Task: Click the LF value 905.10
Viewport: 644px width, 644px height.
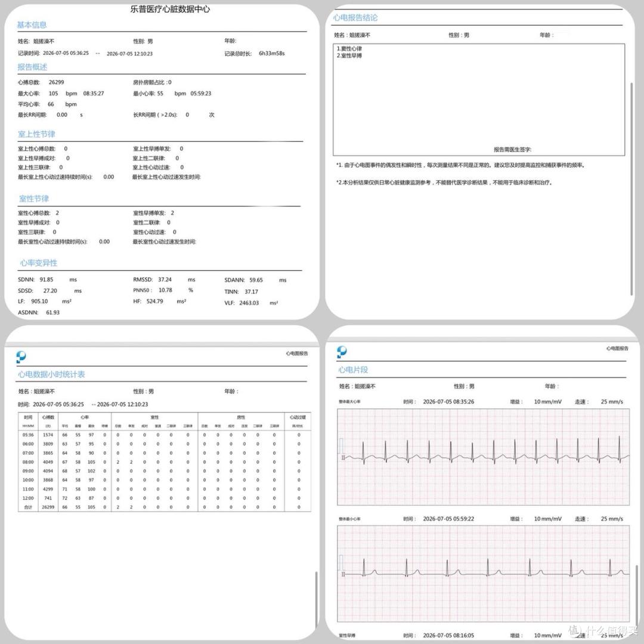Action: click(39, 301)
